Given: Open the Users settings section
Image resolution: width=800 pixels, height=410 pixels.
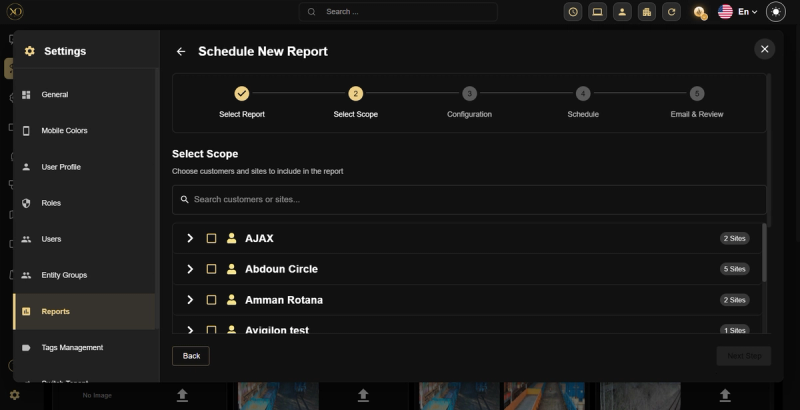Looking at the screenshot, I should point(84,239).
